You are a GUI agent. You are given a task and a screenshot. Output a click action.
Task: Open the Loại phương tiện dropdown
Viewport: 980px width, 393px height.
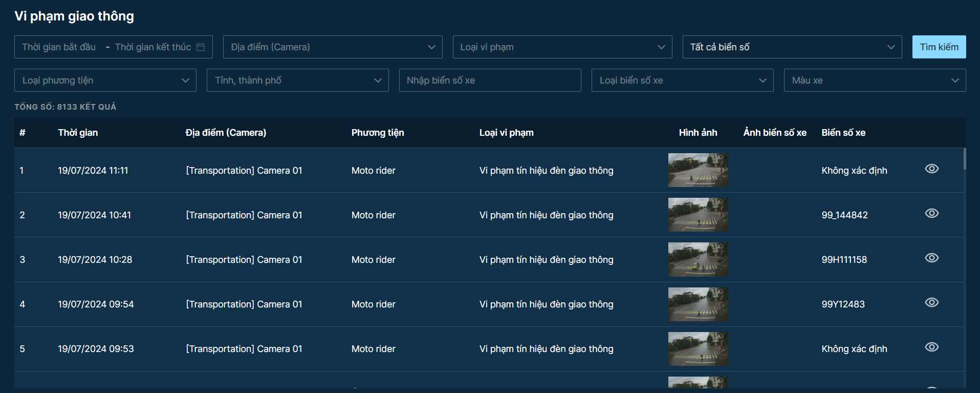tap(105, 80)
